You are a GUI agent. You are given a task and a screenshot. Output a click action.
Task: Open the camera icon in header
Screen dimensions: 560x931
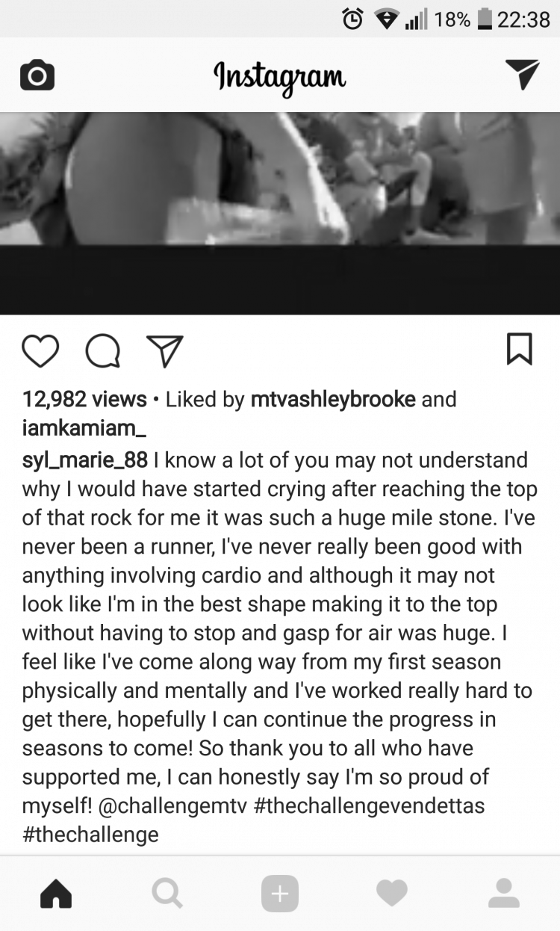coord(37,75)
